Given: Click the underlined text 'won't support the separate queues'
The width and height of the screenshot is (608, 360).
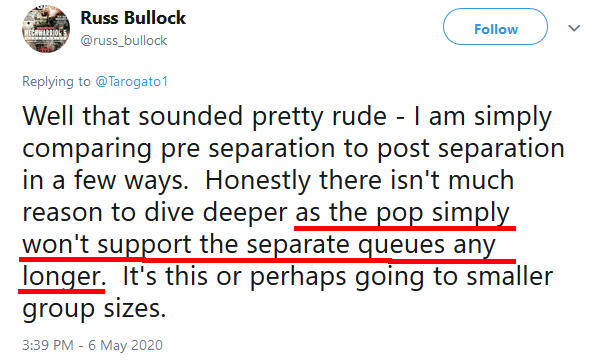Looking at the screenshot, I should (x=234, y=245).
